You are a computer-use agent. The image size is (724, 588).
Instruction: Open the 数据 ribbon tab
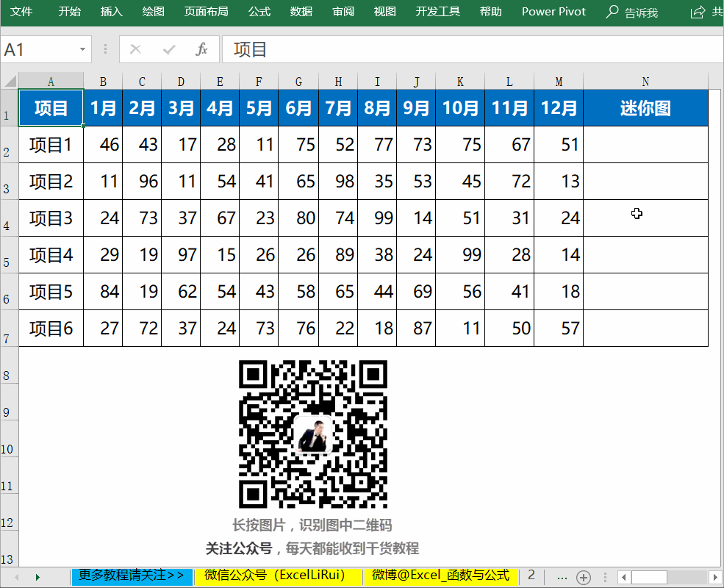[x=301, y=12]
